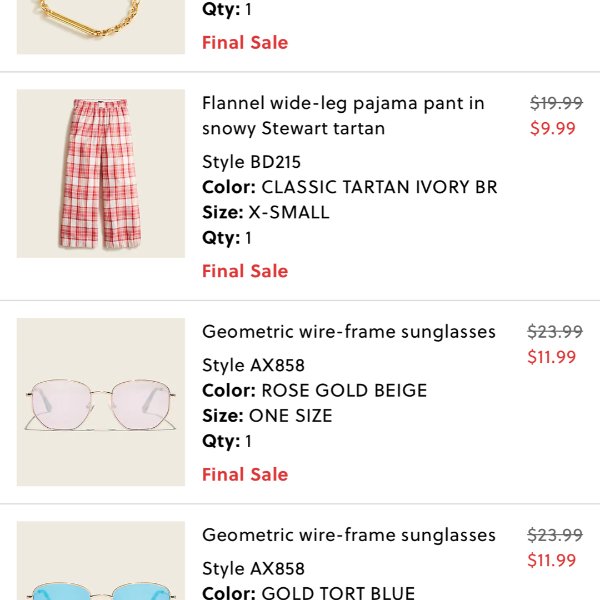Select the $9.99 sale price
This screenshot has width=600, height=600.
pyautogui.click(x=553, y=128)
